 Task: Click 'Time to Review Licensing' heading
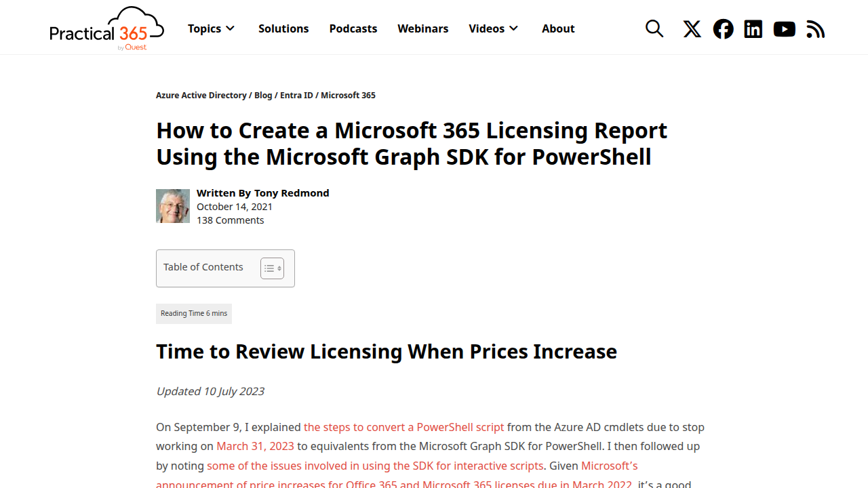[x=387, y=352]
